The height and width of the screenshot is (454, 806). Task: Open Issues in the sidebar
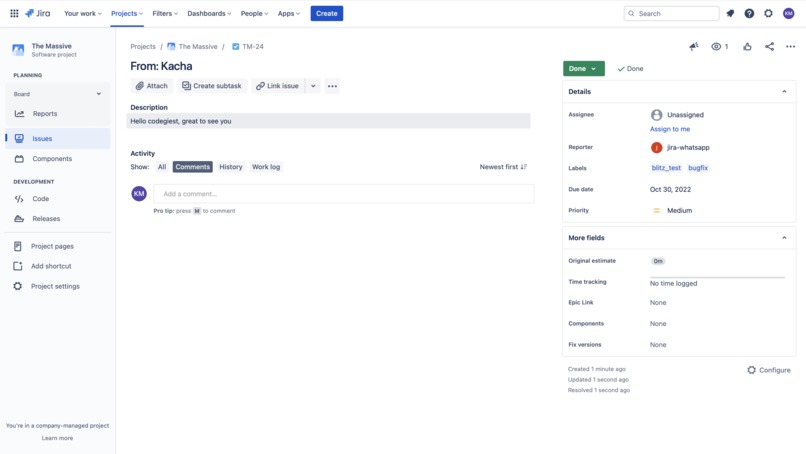pos(58,138)
